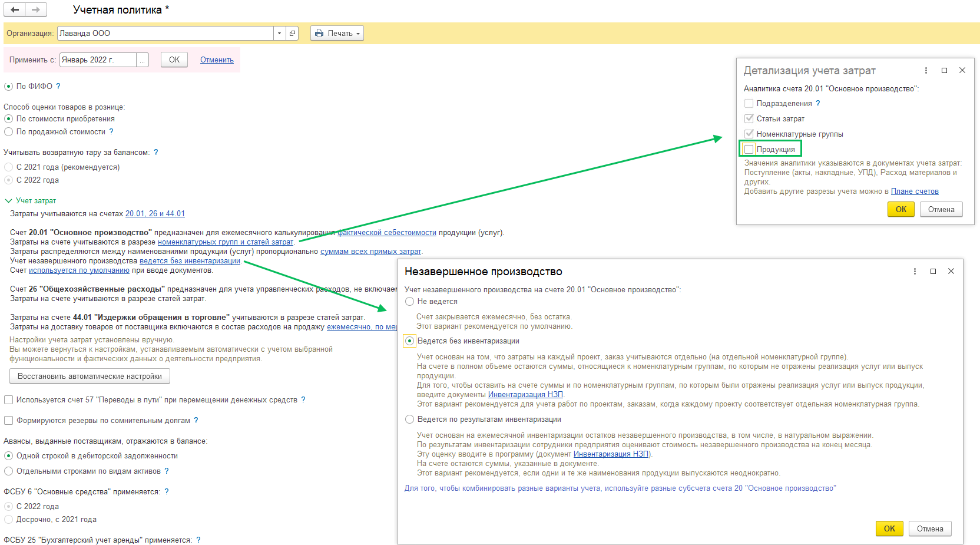Viewport: 980px width, 545px height.
Task: Select 'По продажной стоимости' valuation
Action: [x=9, y=131]
